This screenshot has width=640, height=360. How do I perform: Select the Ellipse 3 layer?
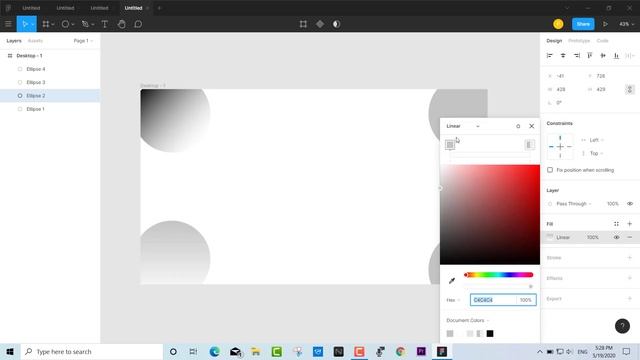click(50, 82)
